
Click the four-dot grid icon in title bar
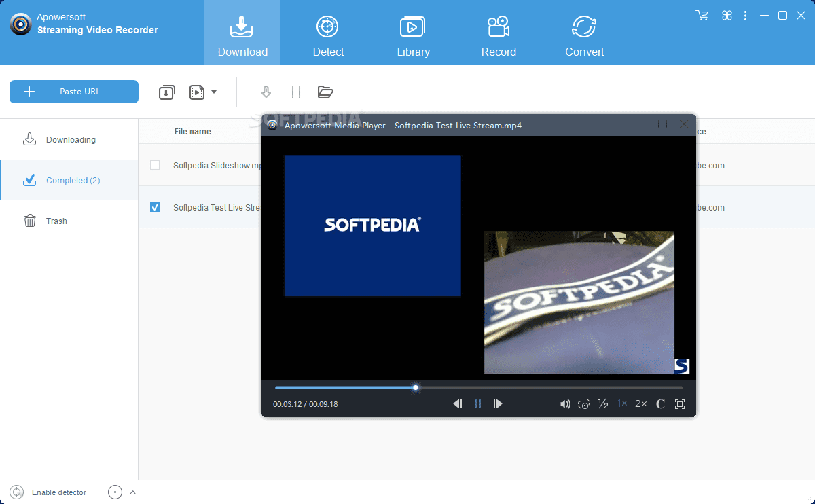[727, 15]
